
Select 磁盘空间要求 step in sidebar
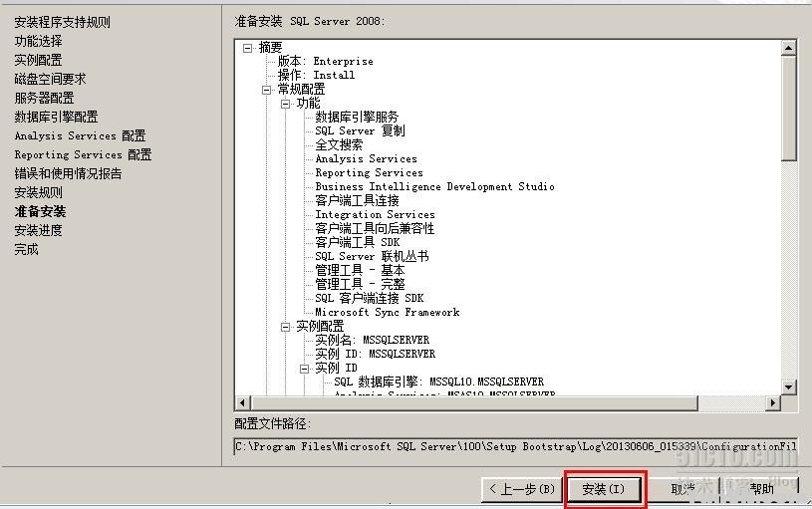coord(50,79)
